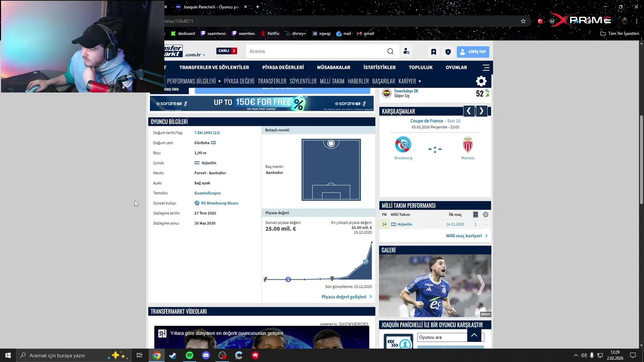
Task: Click the Fenerbahçe SK club crest
Action: click(x=386, y=93)
